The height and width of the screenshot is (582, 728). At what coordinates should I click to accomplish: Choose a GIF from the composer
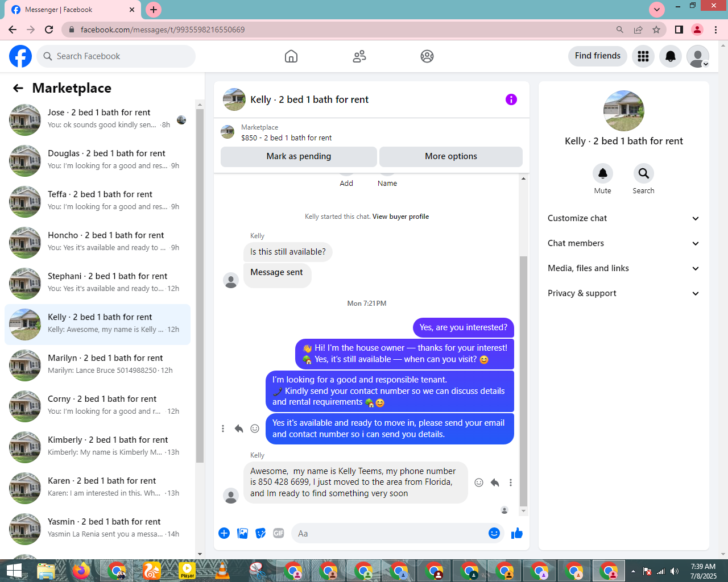coord(279,533)
